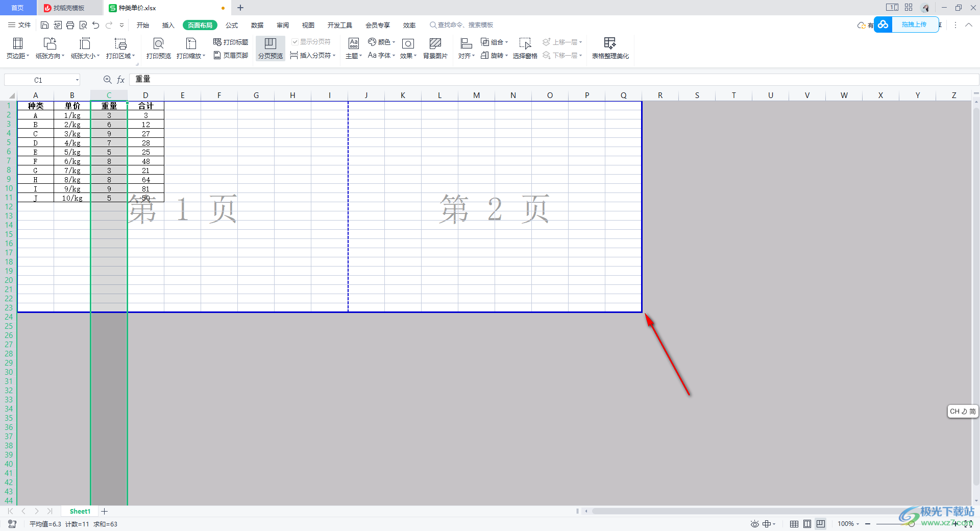Switch to the 开始 ribbon tab

[143, 25]
